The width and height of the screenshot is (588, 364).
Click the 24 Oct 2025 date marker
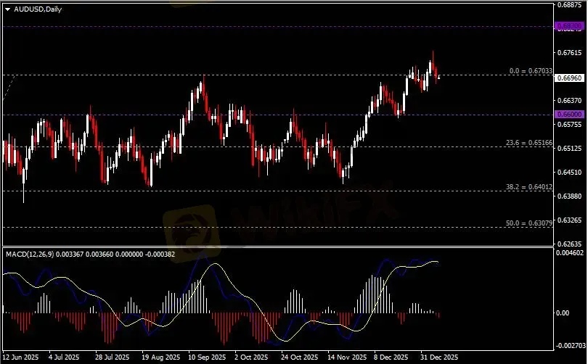[x=300, y=357]
